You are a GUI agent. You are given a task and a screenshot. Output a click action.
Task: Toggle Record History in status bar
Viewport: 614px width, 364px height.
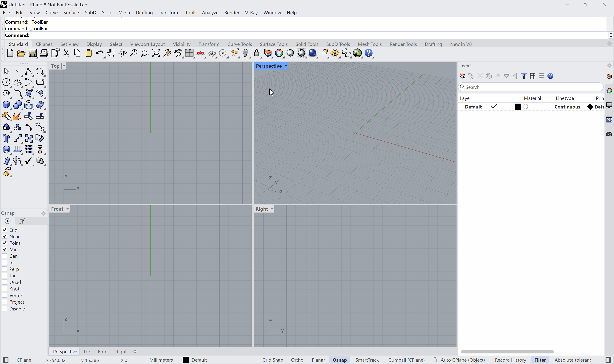510,360
